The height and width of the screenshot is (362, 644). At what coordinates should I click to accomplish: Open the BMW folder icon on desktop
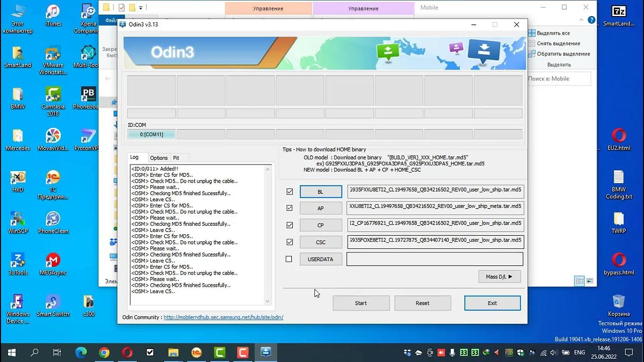(x=18, y=98)
